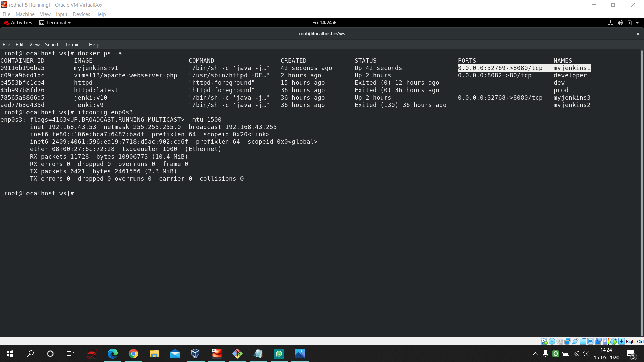The height and width of the screenshot is (362, 644).
Task: Open VirtualBox Devices menu
Action: point(81,14)
